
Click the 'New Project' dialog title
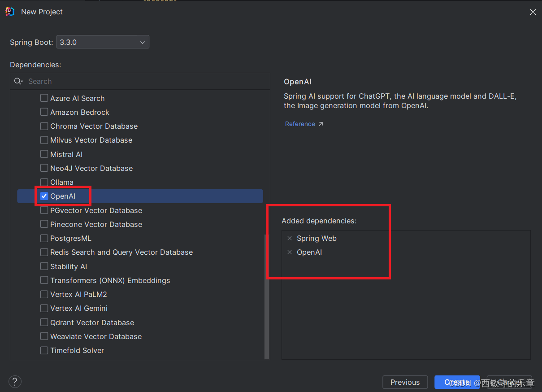click(x=42, y=12)
